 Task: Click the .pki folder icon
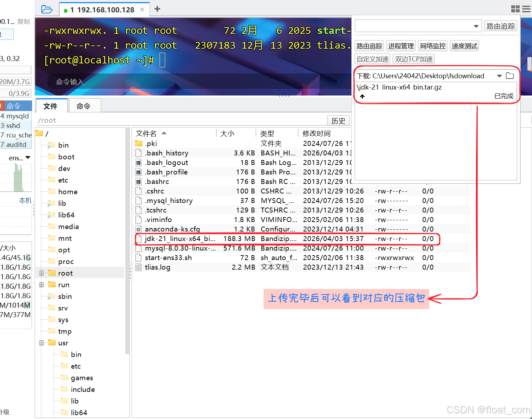(x=139, y=143)
